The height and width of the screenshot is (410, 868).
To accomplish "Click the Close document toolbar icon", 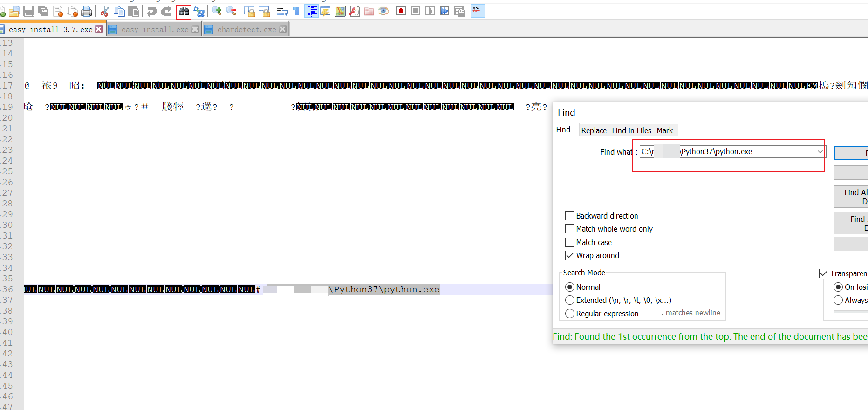I will tap(58, 11).
